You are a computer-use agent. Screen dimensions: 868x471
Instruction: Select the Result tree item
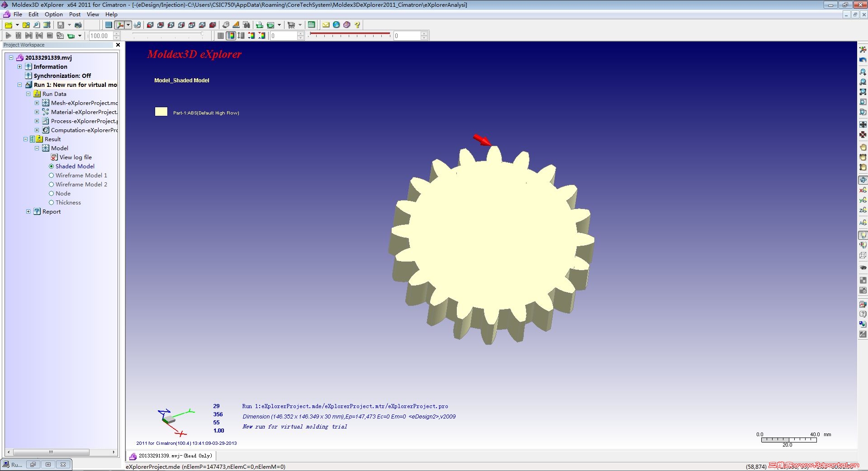click(52, 139)
